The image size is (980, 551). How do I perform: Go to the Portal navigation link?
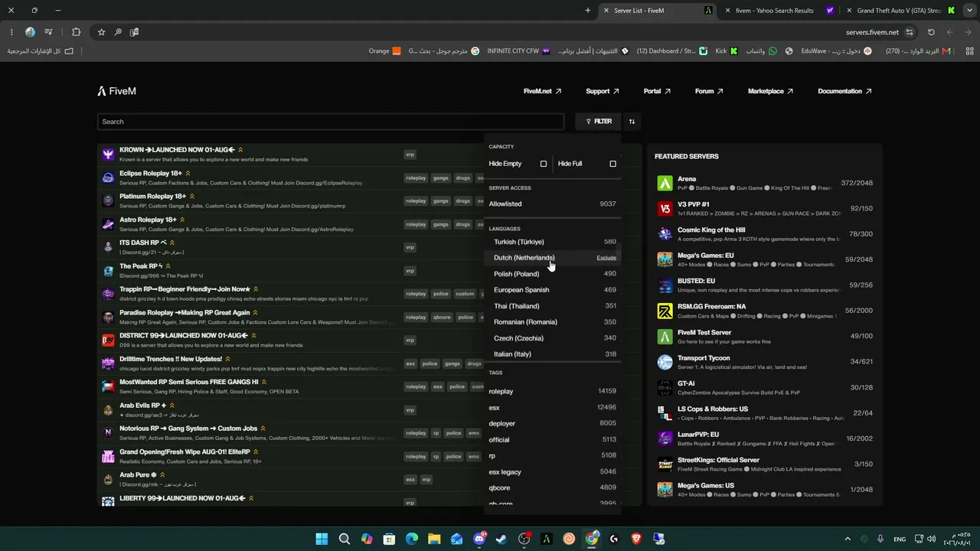657,91
